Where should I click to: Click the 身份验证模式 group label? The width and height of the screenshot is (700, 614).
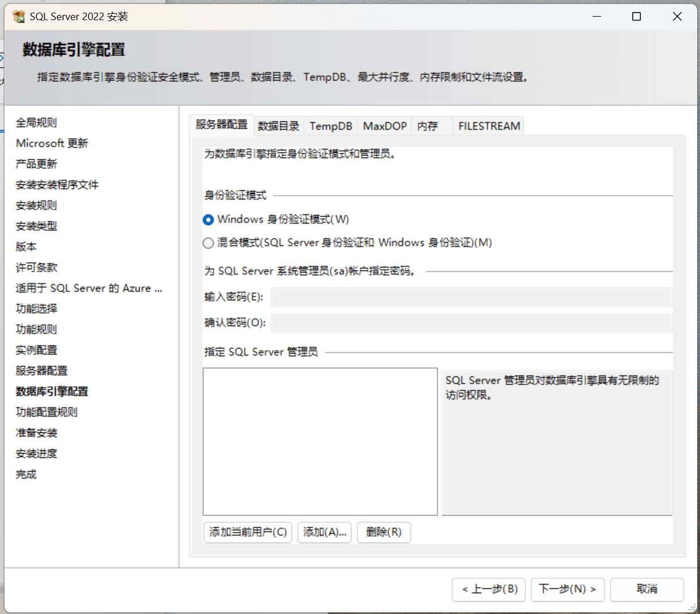coord(235,195)
